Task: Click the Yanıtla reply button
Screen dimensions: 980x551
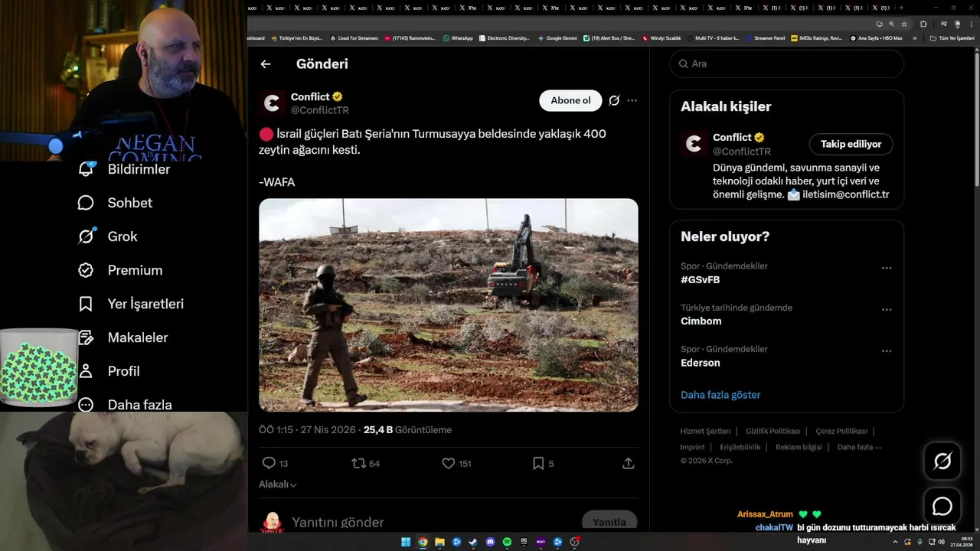Action: (x=609, y=522)
